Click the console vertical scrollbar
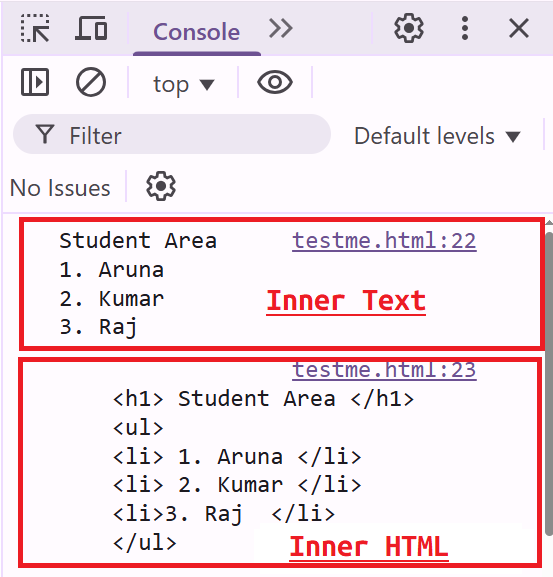553x577 pixels. coord(549,383)
